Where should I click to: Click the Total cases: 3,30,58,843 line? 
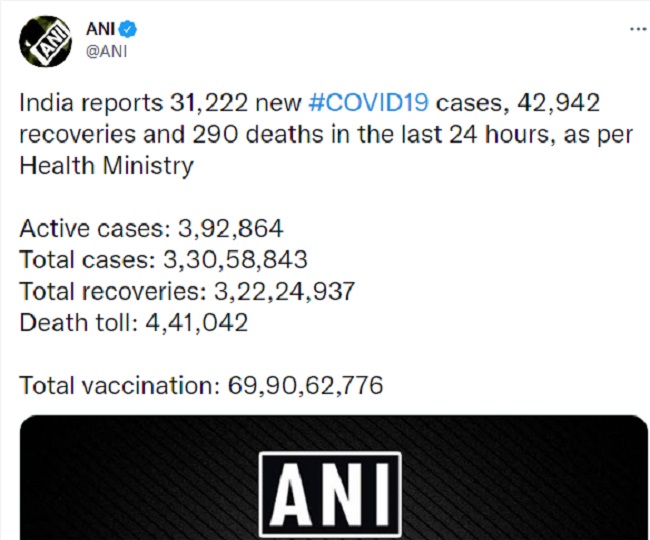click(x=163, y=260)
